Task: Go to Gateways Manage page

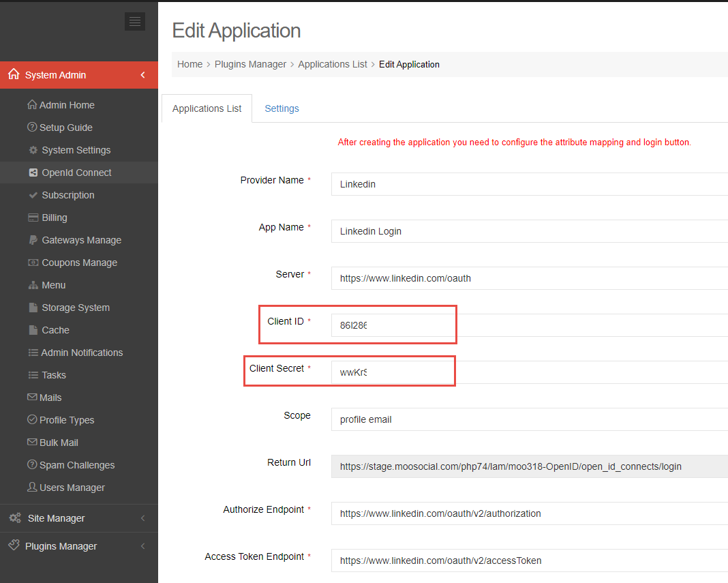Action: click(x=82, y=240)
